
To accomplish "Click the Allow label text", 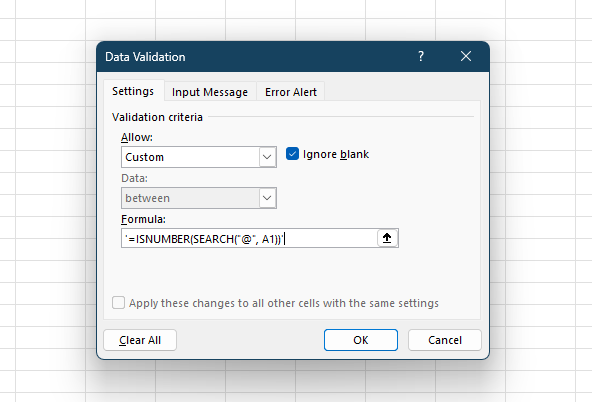I will [137, 137].
